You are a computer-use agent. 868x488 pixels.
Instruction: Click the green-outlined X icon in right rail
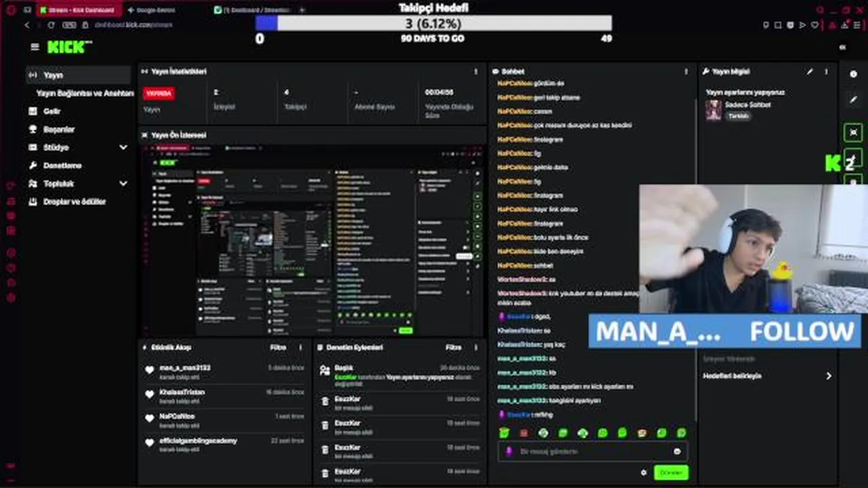point(853,132)
